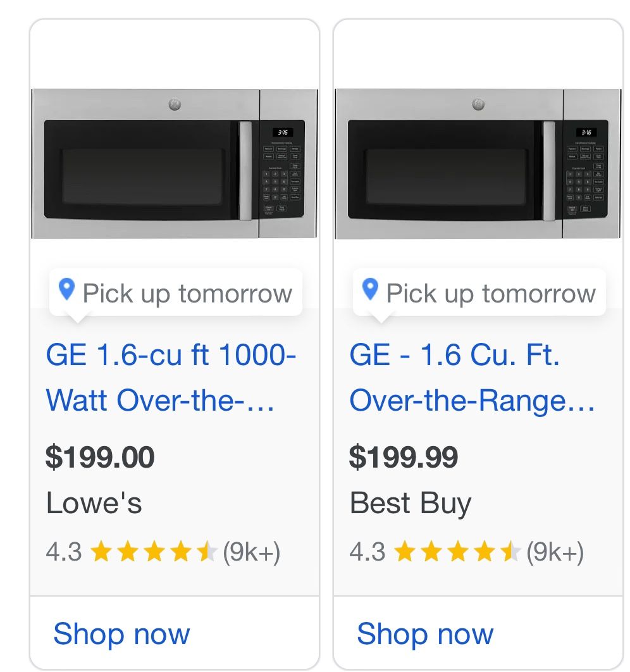This screenshot has width=630, height=672.
Task: View the (9k+) reviews count for Lowe's listing
Action: tap(252, 552)
